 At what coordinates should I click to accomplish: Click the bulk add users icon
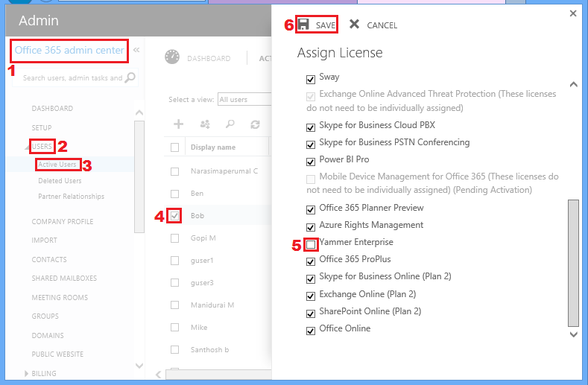tap(205, 124)
